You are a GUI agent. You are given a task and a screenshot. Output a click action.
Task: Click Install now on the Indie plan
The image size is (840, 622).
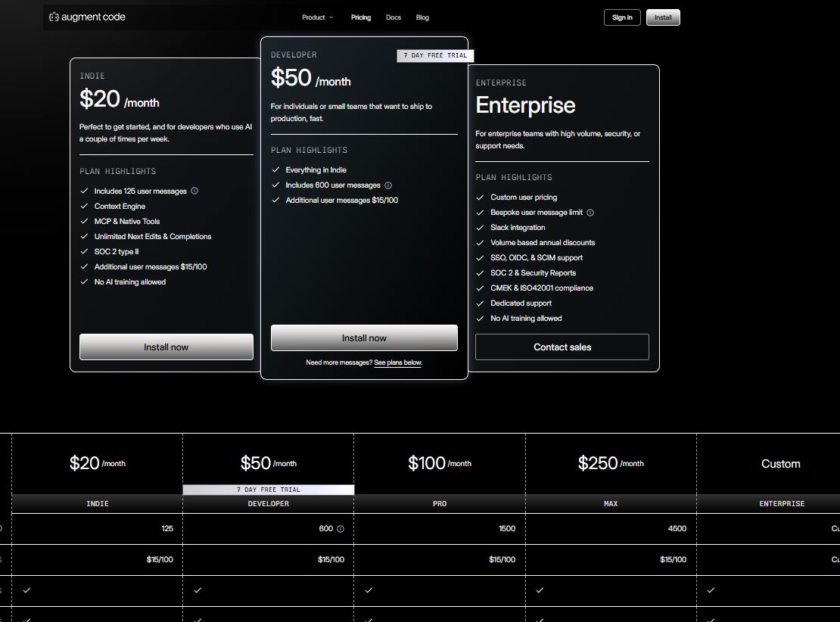[x=166, y=347]
